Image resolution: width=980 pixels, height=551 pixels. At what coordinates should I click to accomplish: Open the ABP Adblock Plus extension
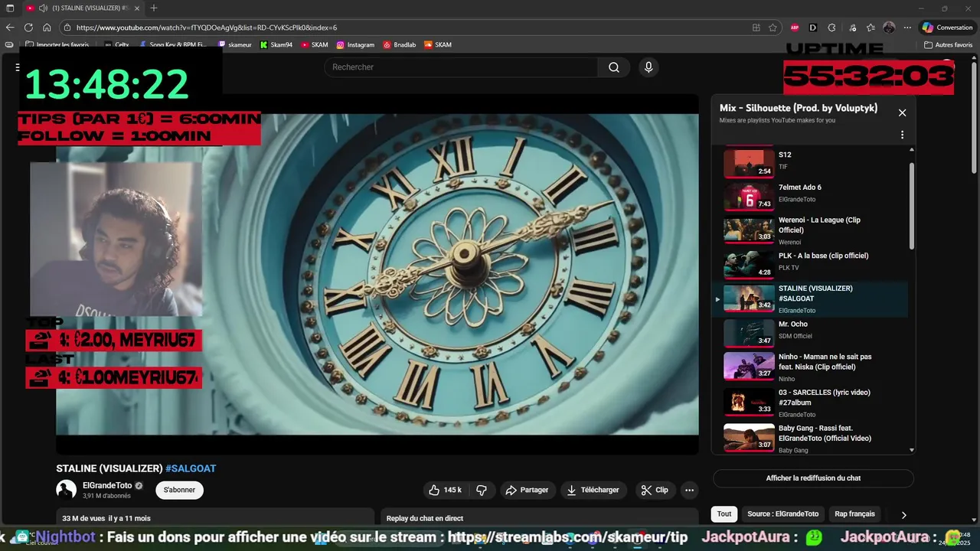(x=795, y=28)
